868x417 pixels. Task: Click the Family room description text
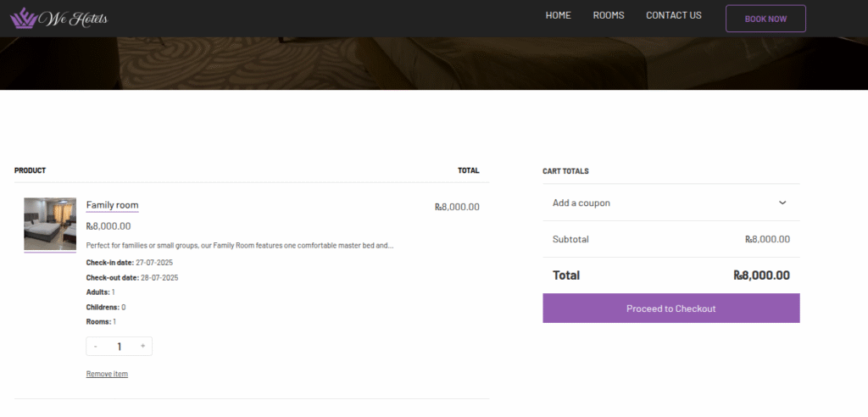click(239, 245)
